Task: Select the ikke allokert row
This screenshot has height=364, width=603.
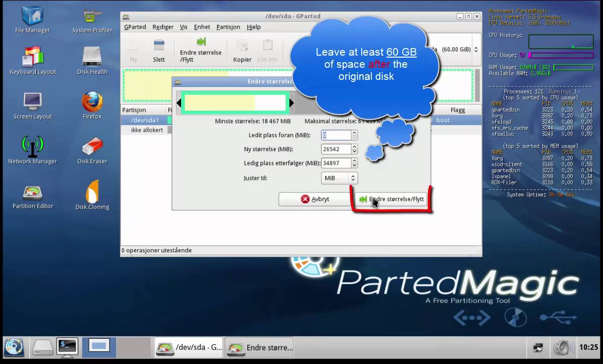Action: coord(301,130)
